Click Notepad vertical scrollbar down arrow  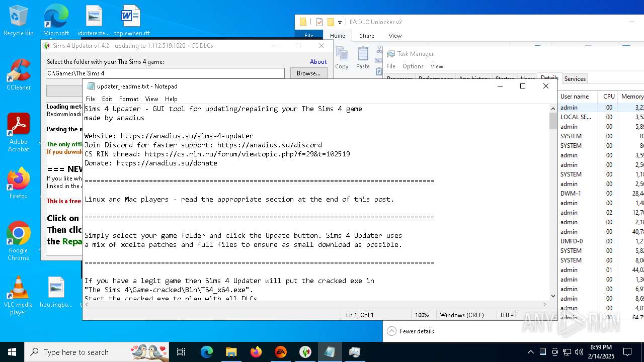pyautogui.click(x=553, y=296)
